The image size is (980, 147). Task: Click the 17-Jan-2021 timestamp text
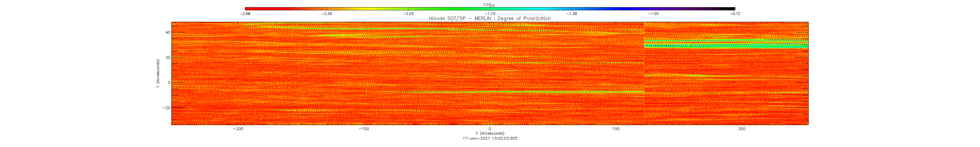click(490, 138)
